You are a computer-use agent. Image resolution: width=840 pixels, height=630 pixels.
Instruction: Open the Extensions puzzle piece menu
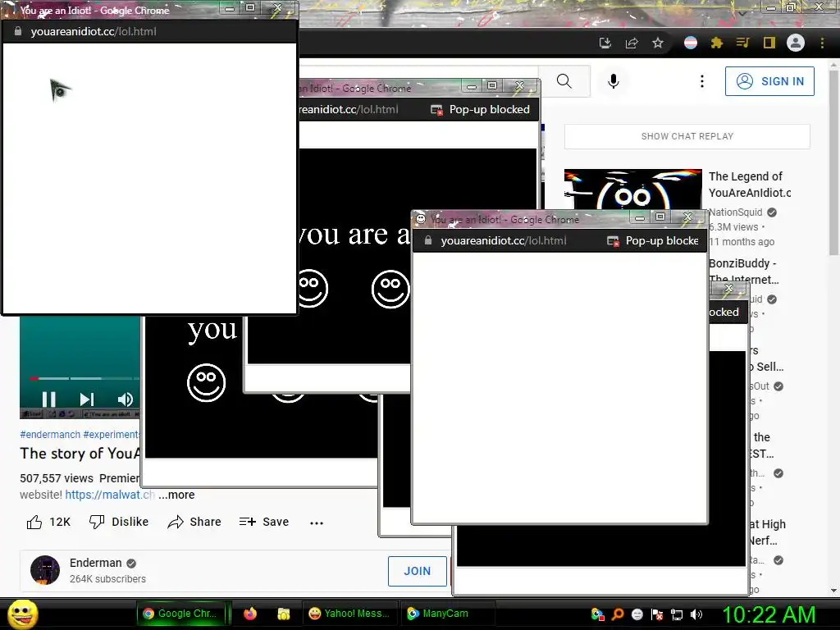click(x=717, y=43)
